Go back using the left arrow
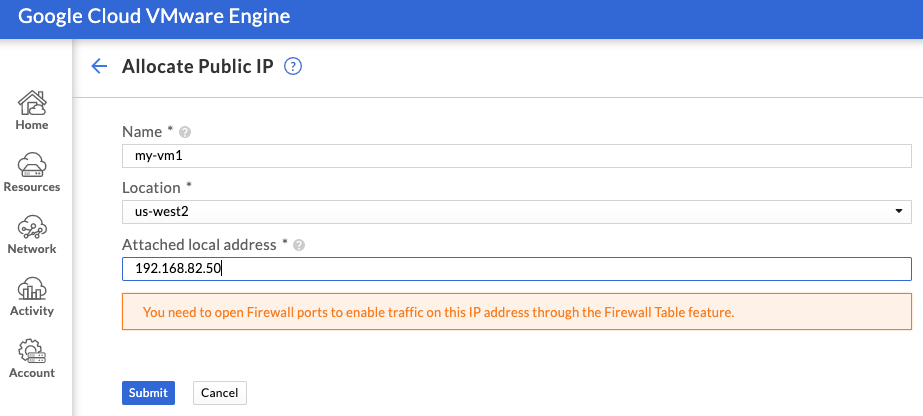Screen dimensions: 923x416 coord(99,66)
